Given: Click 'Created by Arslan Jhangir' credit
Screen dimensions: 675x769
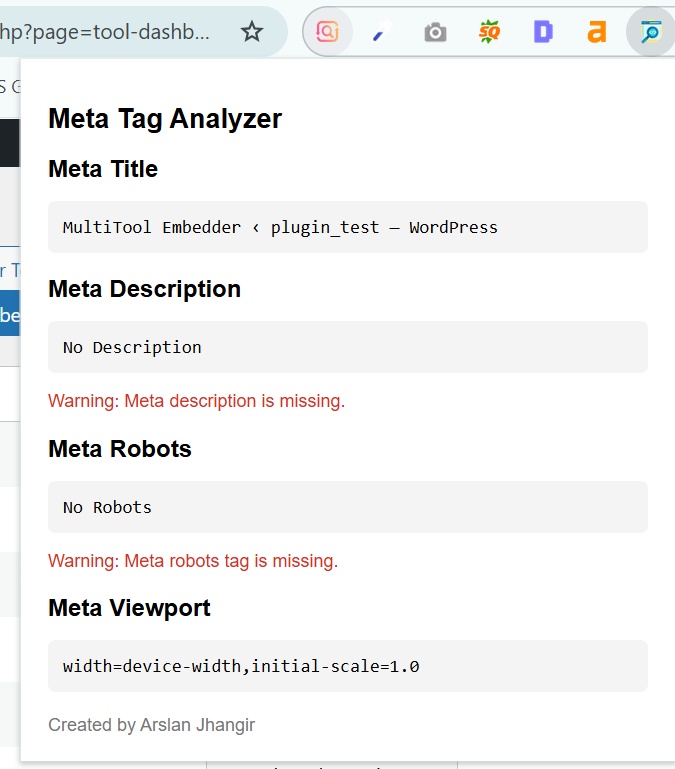Looking at the screenshot, I should click(151, 725).
